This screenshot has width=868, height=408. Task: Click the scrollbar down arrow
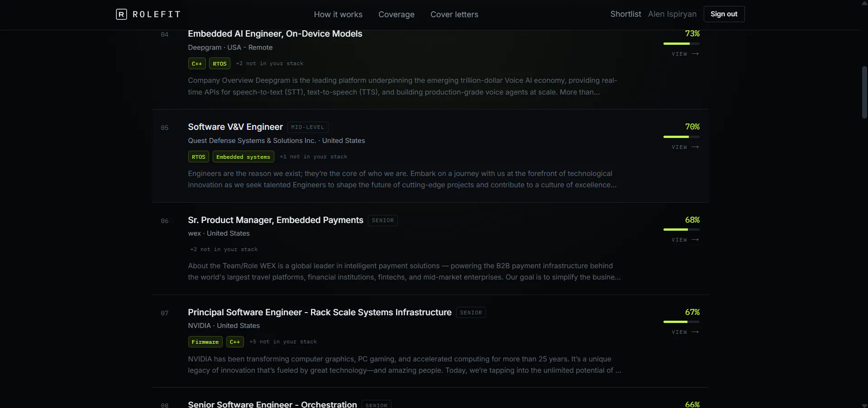(x=864, y=405)
